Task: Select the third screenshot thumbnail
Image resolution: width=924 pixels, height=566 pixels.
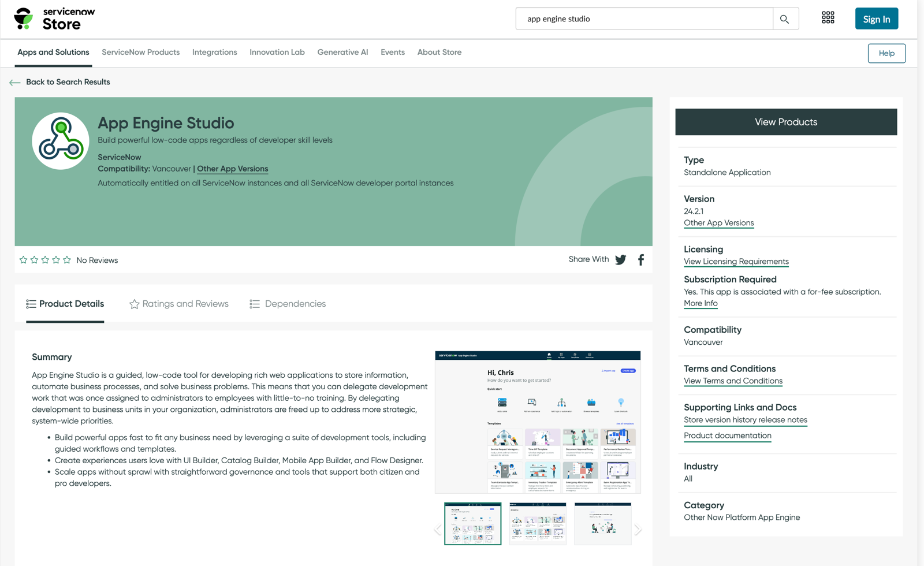Action: 603,523
